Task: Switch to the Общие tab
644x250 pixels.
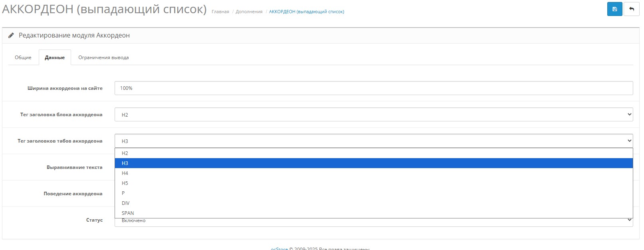Action: point(23,58)
